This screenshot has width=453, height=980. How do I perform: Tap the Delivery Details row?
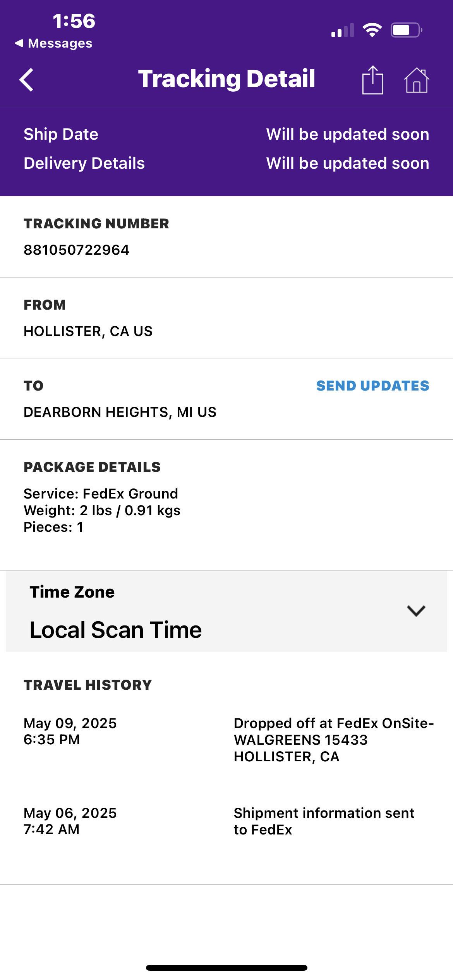[226, 163]
